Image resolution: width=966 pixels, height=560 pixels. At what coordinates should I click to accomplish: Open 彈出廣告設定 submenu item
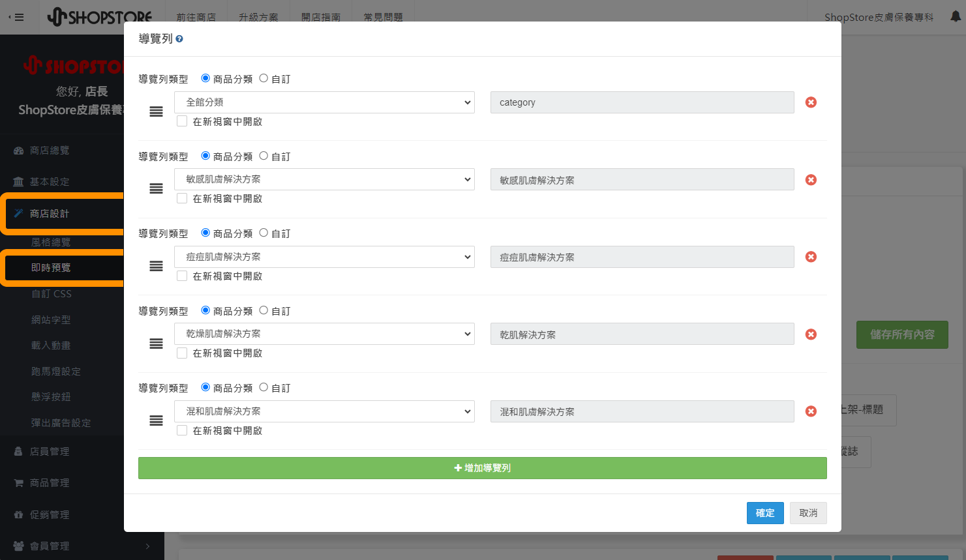pos(61,423)
